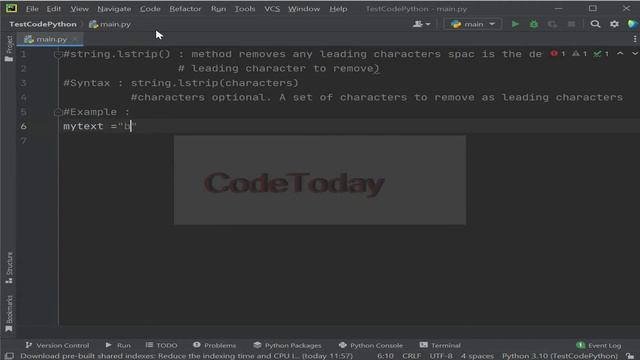Click the Run with Coverage icon
The image size is (640, 360).
click(x=552, y=24)
